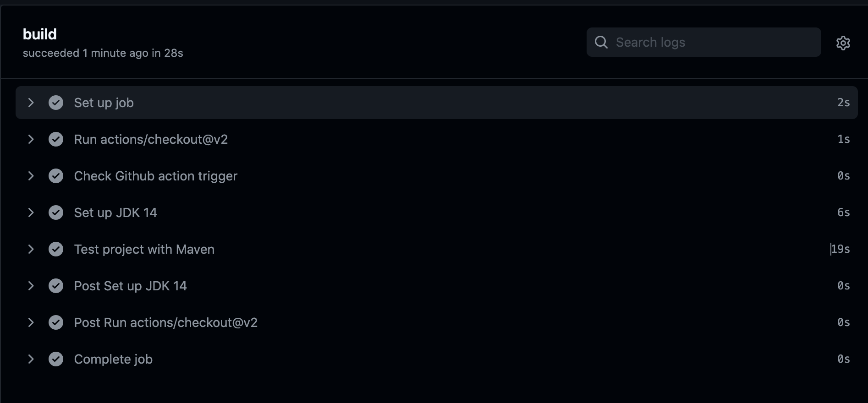Screen dimensions: 868x403
Task: Open the Check Github action trigger log row
Action: (x=156, y=176)
